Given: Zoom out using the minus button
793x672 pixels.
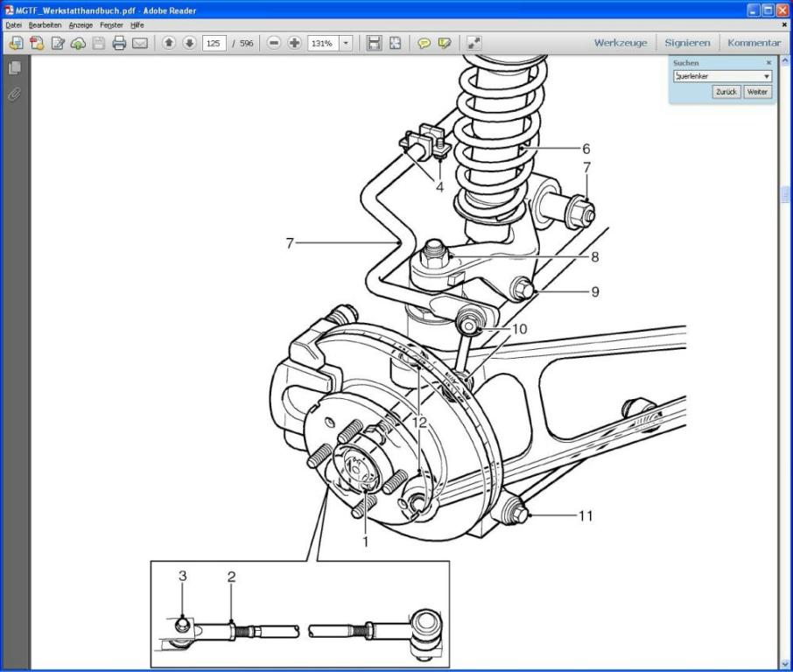Looking at the screenshot, I should click(x=274, y=43).
